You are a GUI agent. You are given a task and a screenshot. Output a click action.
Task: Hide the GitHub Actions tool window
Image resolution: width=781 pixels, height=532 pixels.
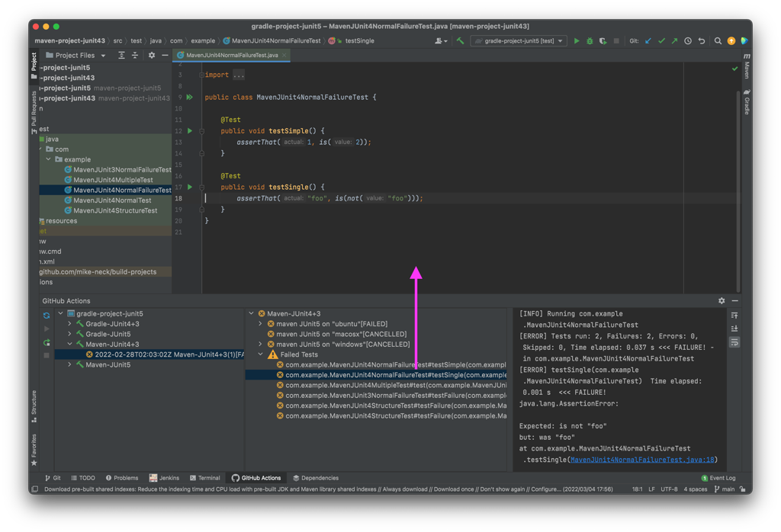(734, 300)
